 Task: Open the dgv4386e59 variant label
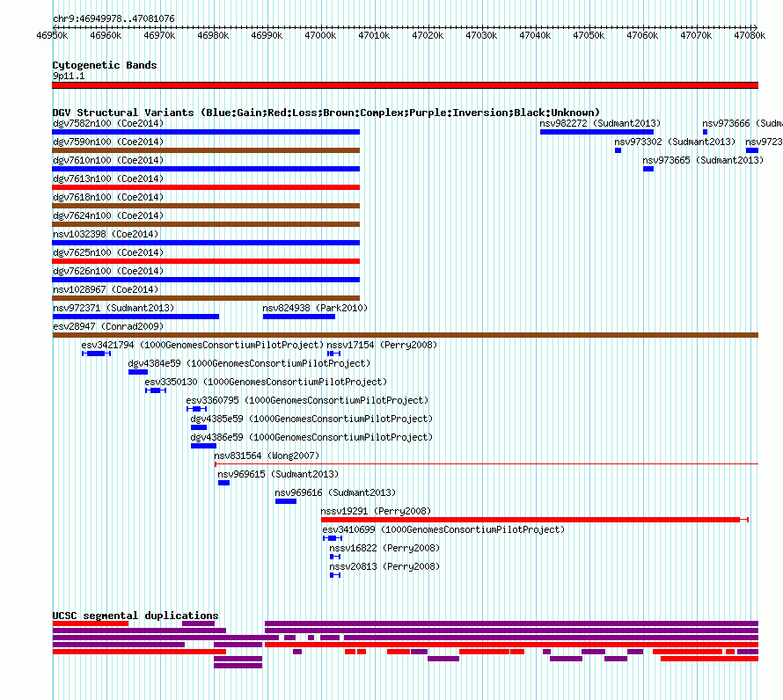pyautogui.click(x=311, y=437)
